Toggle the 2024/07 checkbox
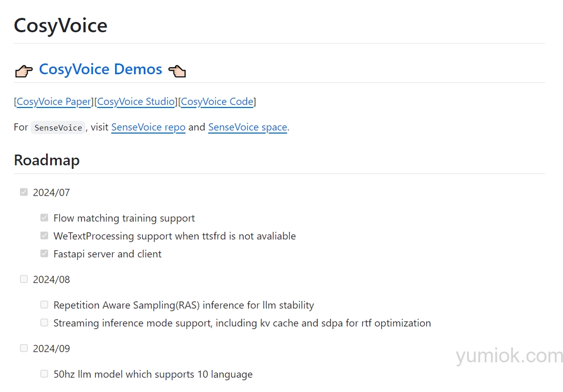The image size is (563, 392). click(x=24, y=192)
